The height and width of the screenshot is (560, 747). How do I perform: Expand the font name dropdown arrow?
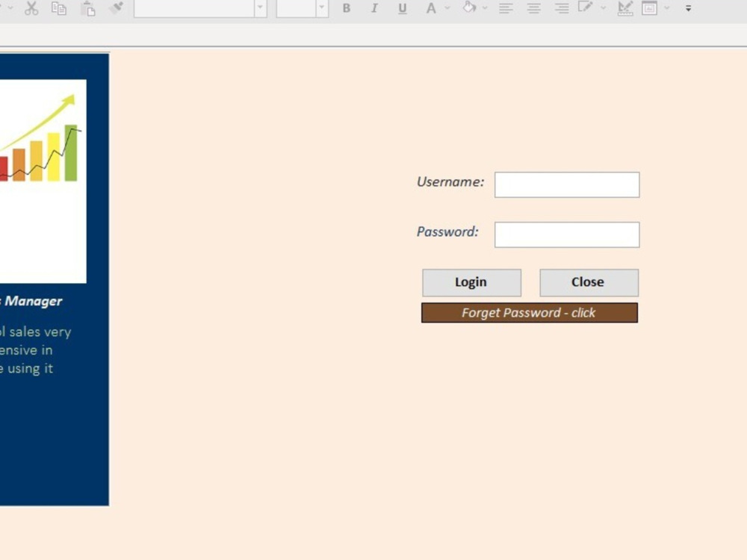(x=260, y=7)
